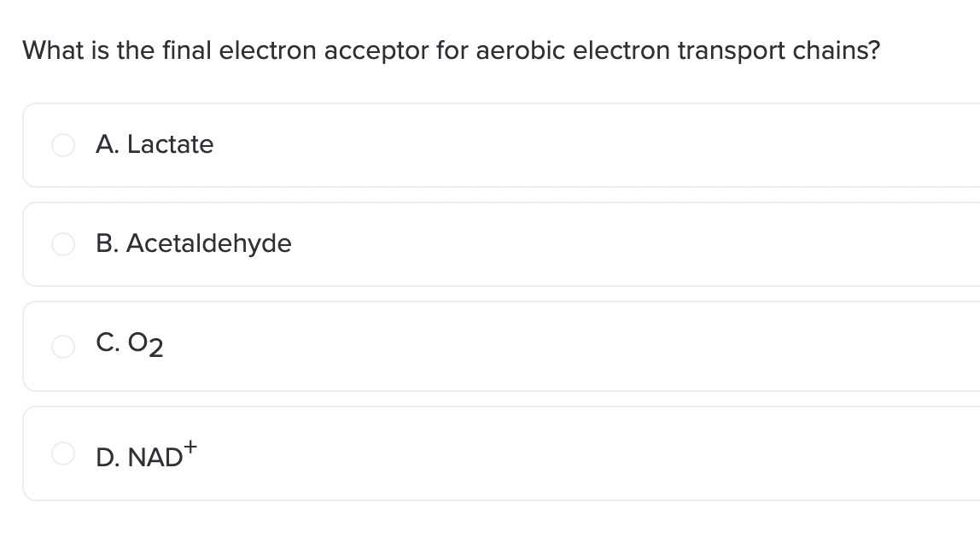
Task: Click the letter 'B.' option prefix
Action: tap(108, 243)
